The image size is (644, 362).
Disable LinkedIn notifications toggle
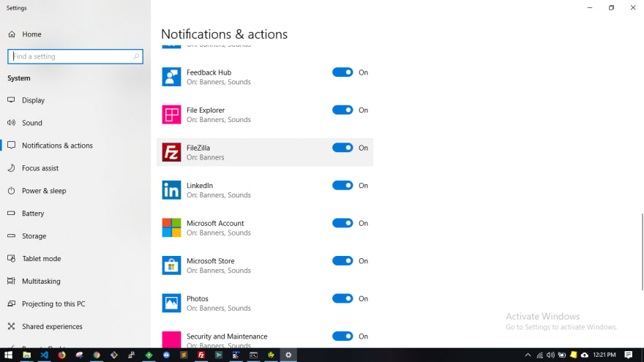(342, 186)
